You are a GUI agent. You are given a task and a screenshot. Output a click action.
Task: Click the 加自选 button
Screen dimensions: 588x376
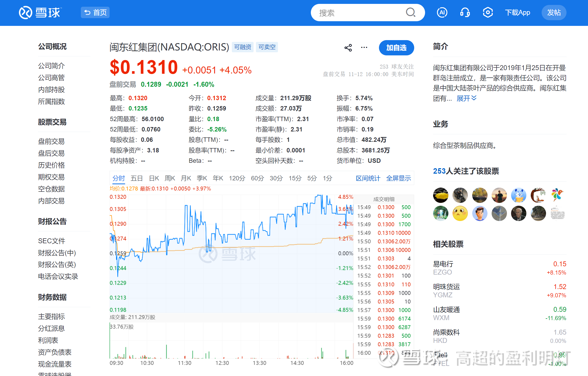click(x=396, y=48)
